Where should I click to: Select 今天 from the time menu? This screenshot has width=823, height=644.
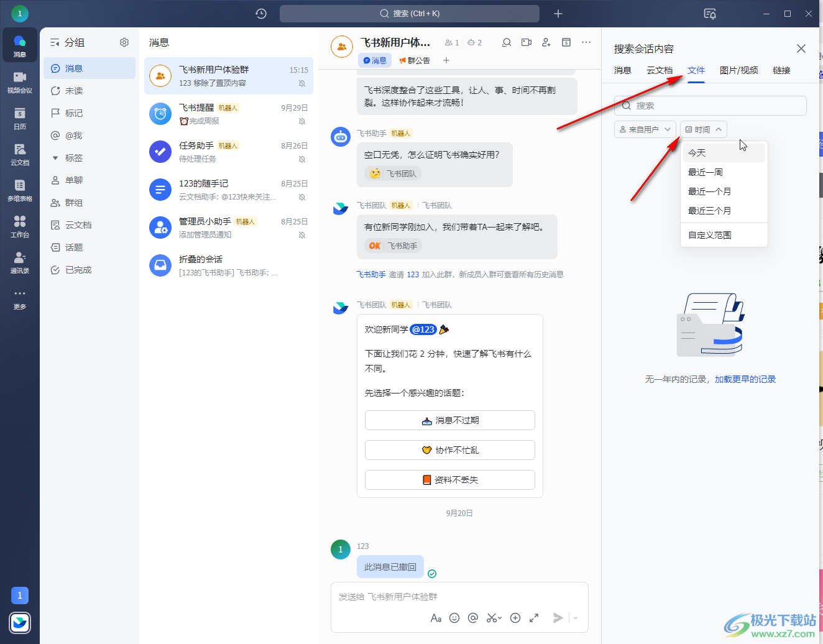click(x=724, y=153)
